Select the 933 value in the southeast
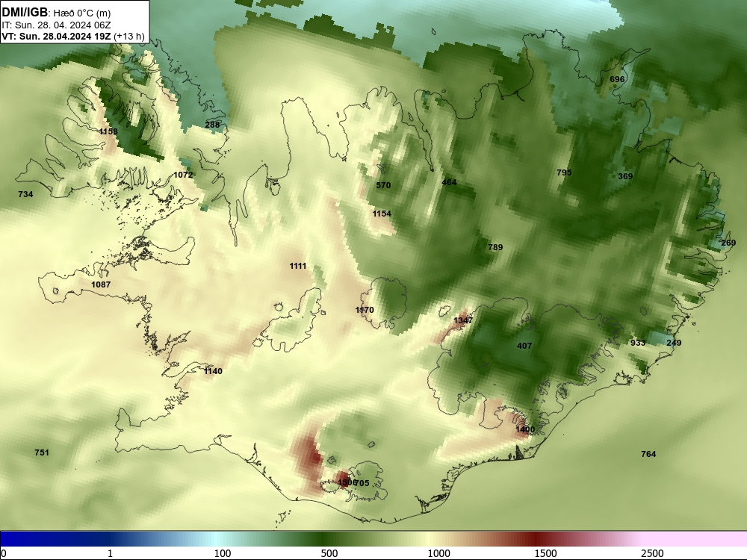The image size is (747, 560). (x=638, y=343)
